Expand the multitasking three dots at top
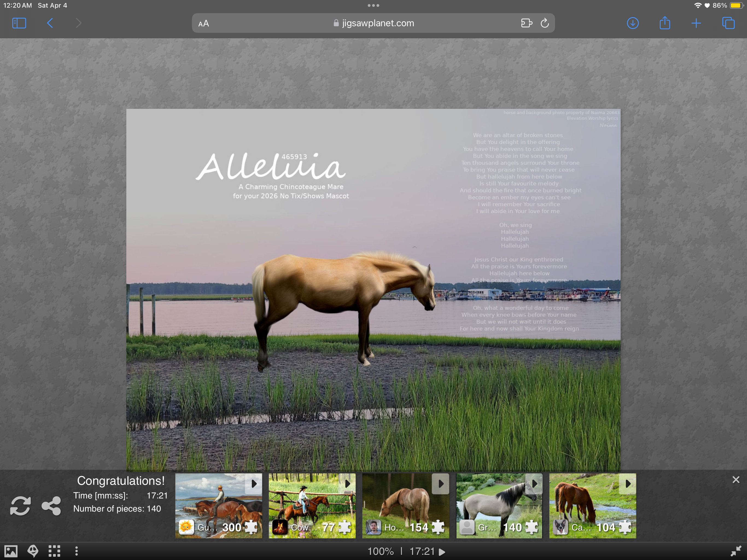Image resolution: width=747 pixels, height=560 pixels. 373,5
